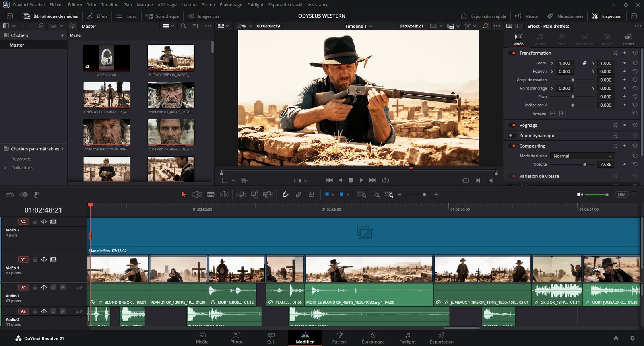644x346 pixels.
Task: Click the Replace clip toolbar icon
Action: (268, 194)
